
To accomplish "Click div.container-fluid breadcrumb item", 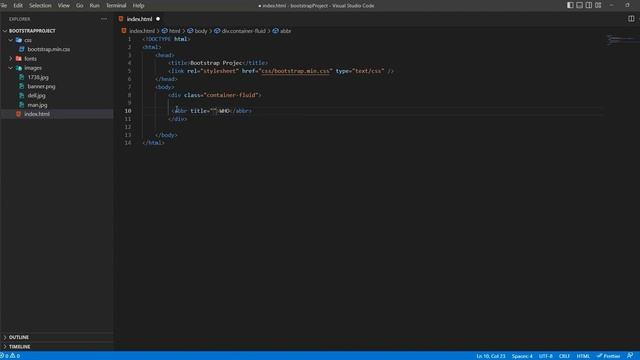I will click(x=243, y=31).
